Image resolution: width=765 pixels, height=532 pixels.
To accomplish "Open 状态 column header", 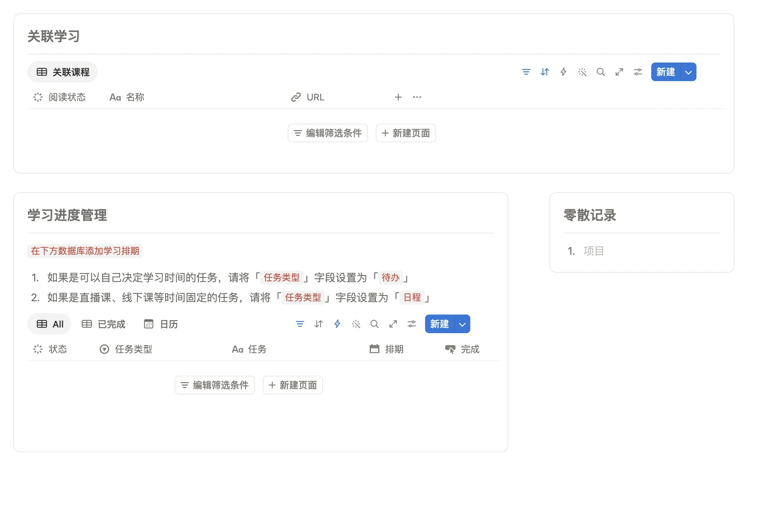I will click(x=50, y=349).
